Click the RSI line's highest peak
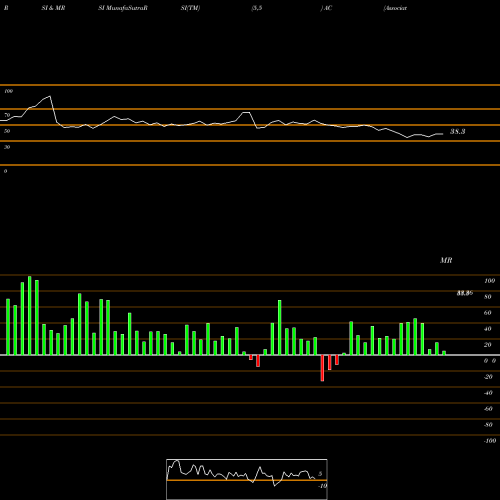Viewport: 500px width, 500px height. coord(50,96)
